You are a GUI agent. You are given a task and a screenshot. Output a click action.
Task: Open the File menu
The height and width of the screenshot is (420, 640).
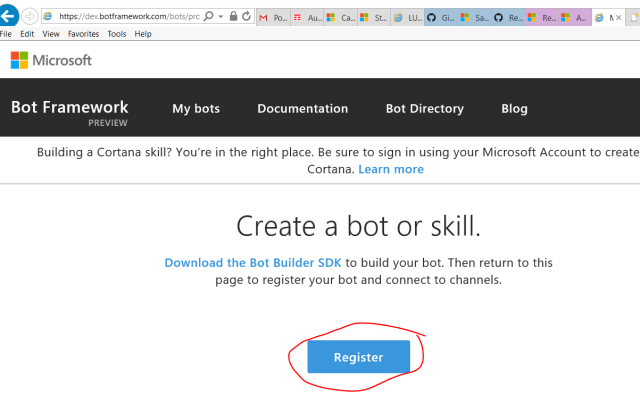(x=6, y=34)
